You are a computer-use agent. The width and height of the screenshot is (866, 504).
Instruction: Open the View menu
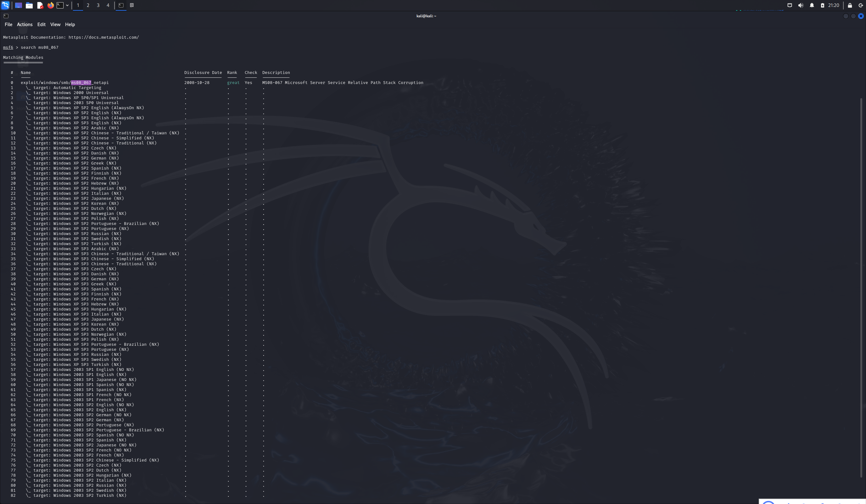point(55,25)
